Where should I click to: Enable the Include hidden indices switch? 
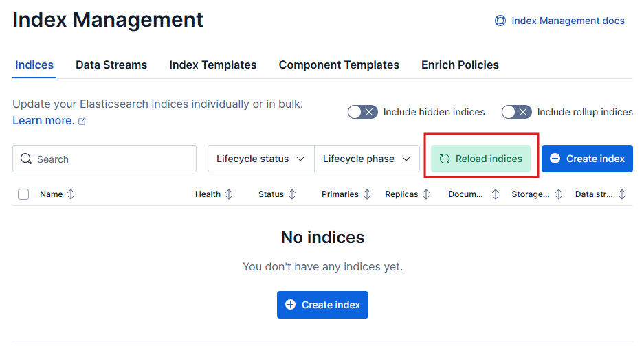coord(362,112)
